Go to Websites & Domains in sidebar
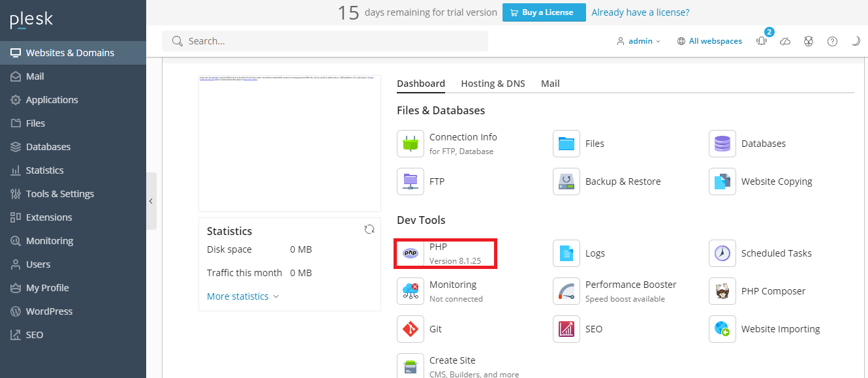Screen dimensions: 868x378 click(73, 53)
